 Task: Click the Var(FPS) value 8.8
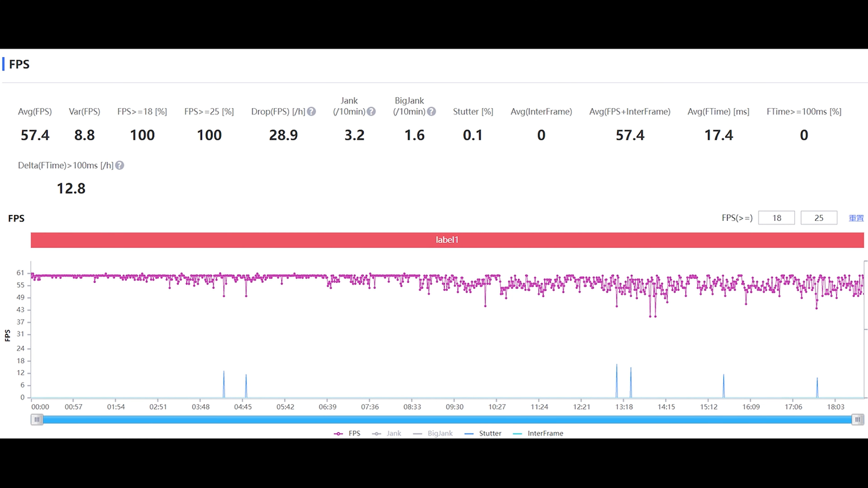pos(84,135)
